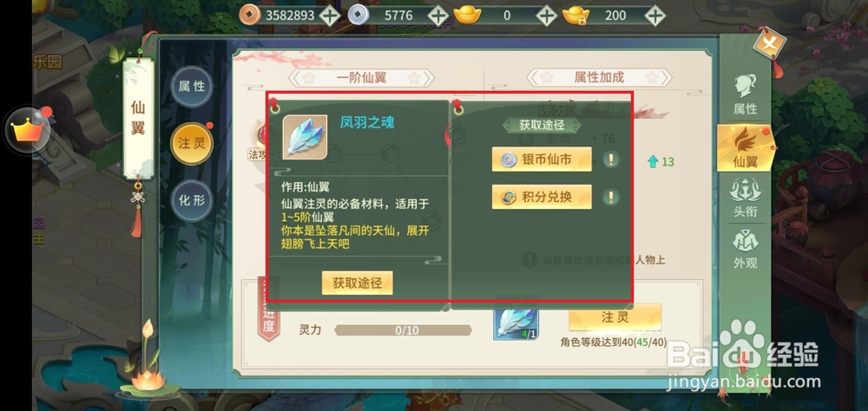This screenshot has height=411, width=868.
Task: Tap the plus beside the gold ingot count
Action: pos(546,16)
